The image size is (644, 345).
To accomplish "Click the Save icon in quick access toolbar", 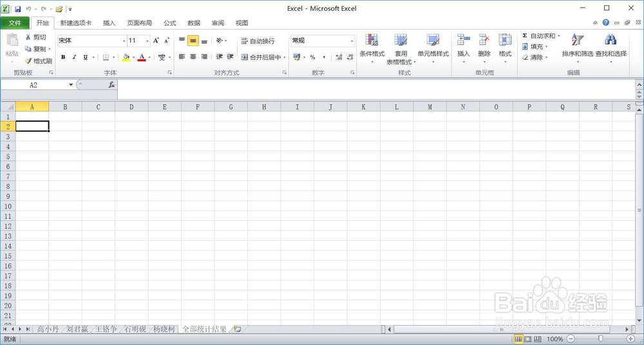I will (x=17, y=8).
